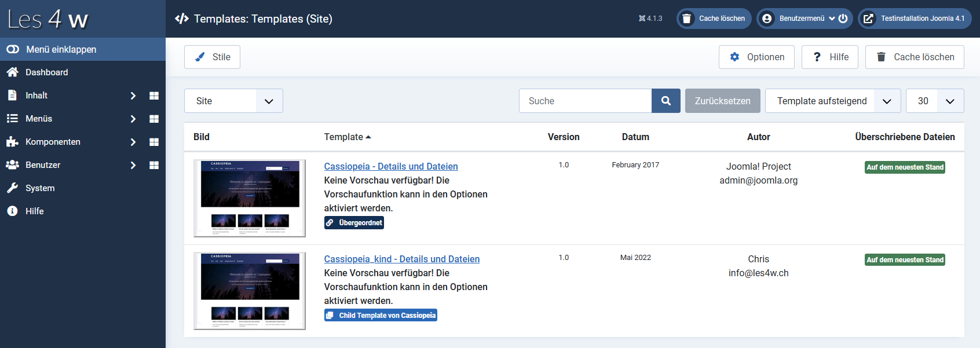
Task: Open the Site client dropdown
Action: click(233, 101)
